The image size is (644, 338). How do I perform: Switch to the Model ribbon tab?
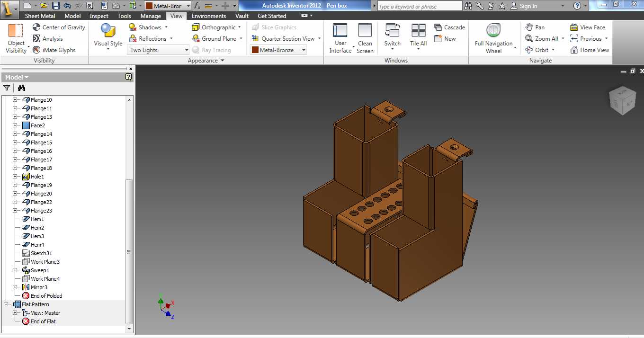pos(72,16)
